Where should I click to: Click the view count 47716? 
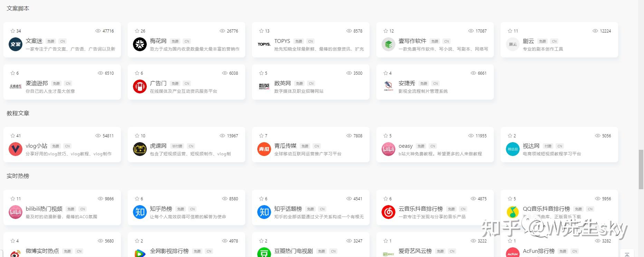[x=108, y=31]
